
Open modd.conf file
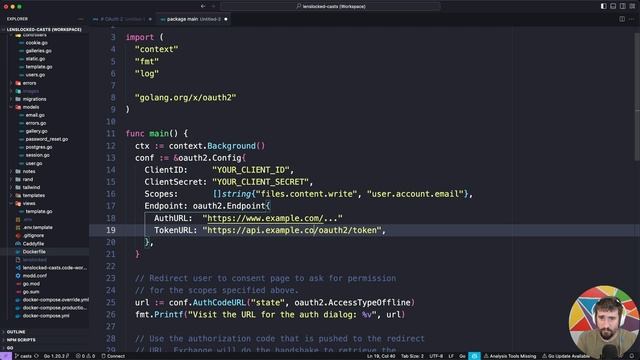pyautogui.click(x=35, y=276)
